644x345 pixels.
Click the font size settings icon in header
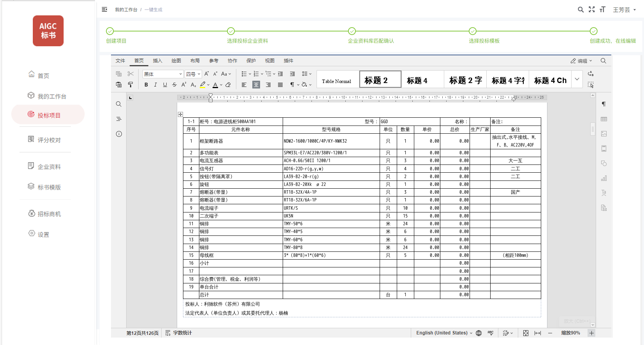click(x=603, y=9)
